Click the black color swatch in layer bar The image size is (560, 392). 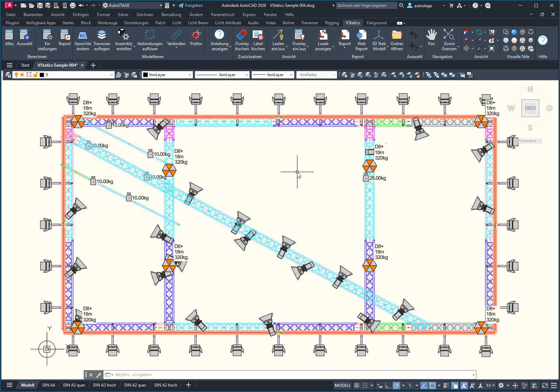click(42, 75)
